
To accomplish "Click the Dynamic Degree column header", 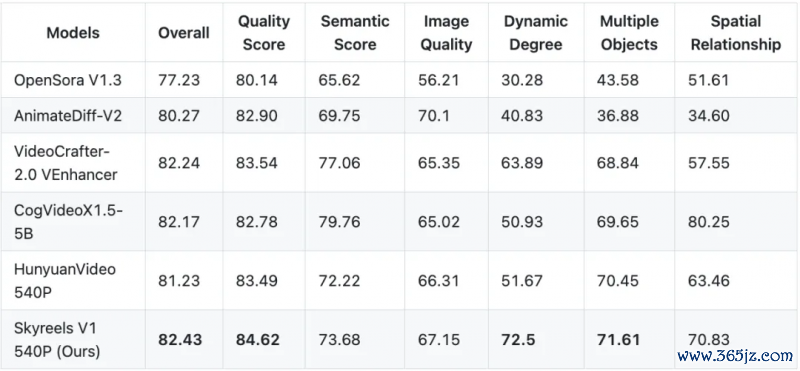I will (x=536, y=33).
